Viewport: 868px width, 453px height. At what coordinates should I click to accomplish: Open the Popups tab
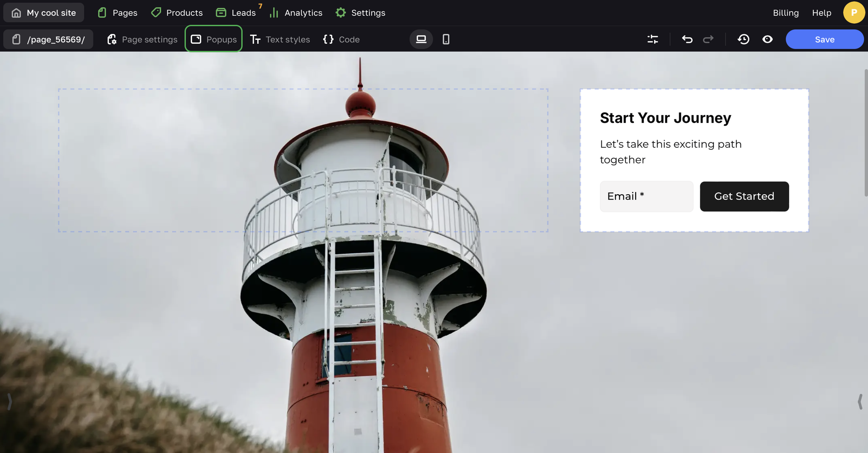214,39
